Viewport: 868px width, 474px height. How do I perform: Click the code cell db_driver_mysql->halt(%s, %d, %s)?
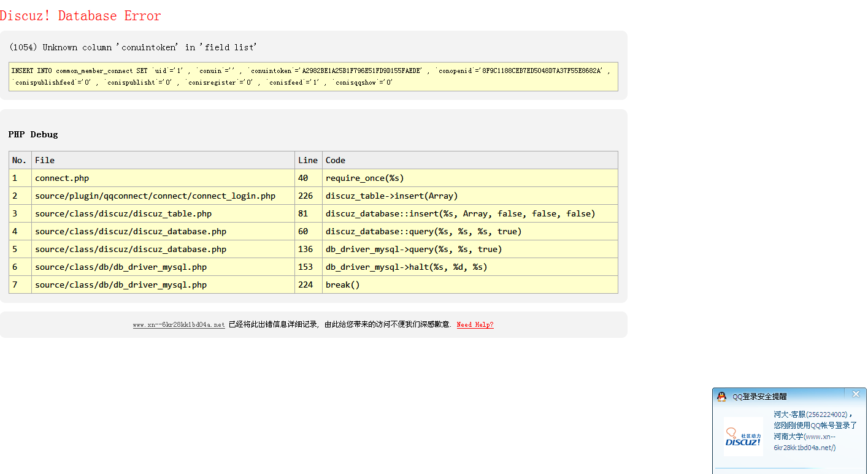470,267
